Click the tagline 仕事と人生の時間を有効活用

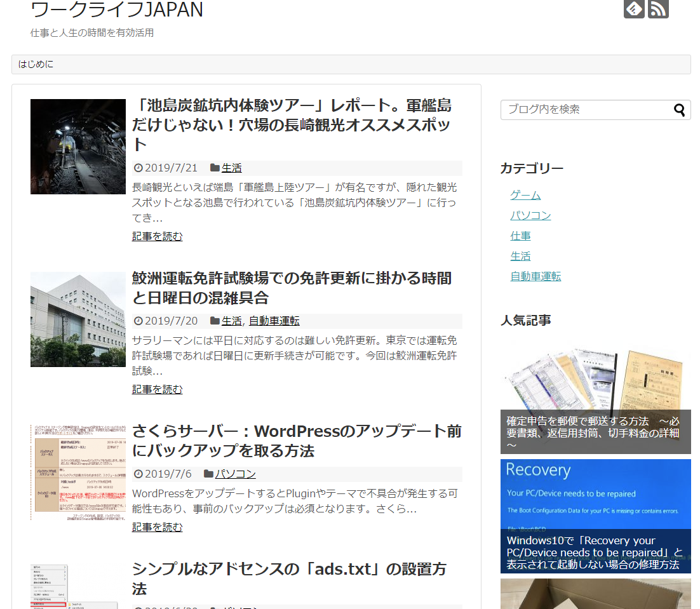point(92,33)
